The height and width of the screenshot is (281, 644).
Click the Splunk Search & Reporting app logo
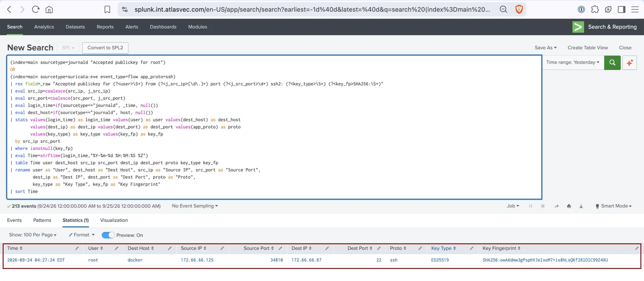pyautogui.click(x=578, y=27)
